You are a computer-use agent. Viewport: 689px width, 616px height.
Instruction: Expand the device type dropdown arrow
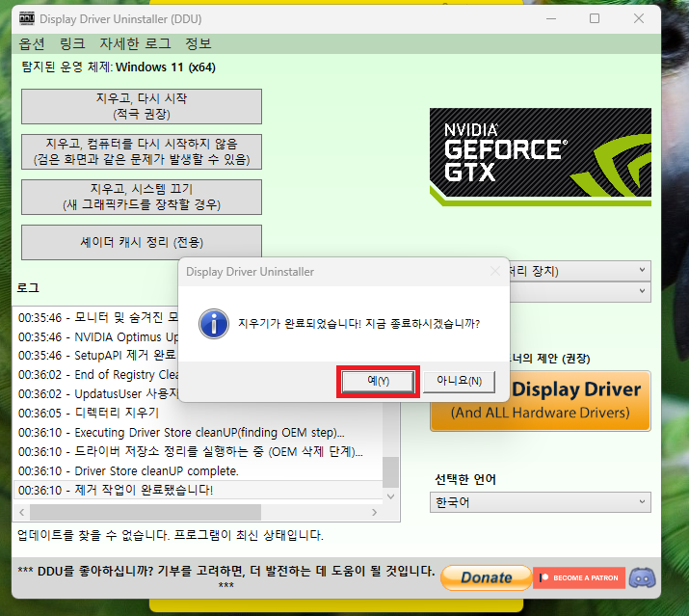tap(642, 270)
